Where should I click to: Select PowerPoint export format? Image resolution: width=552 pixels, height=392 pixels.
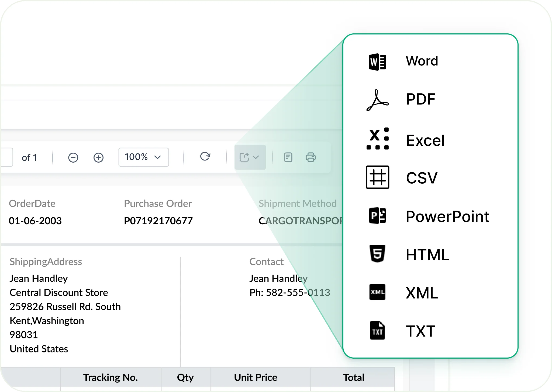(x=447, y=216)
